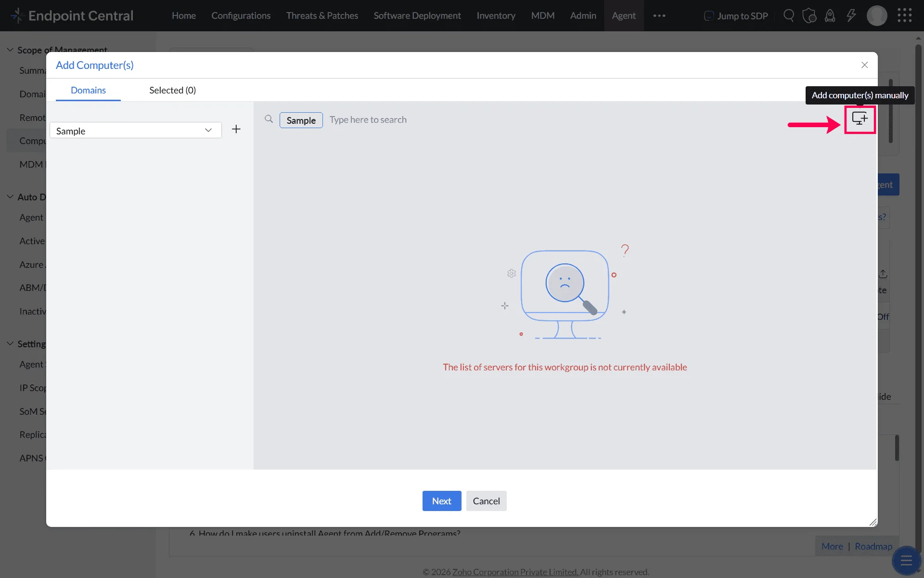Grab the dialog resize handle corner

[x=873, y=522]
